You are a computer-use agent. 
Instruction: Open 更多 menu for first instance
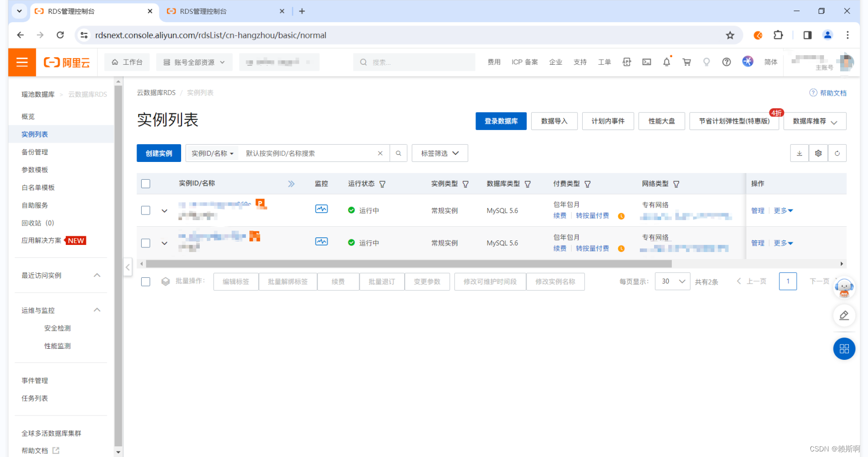coord(784,211)
